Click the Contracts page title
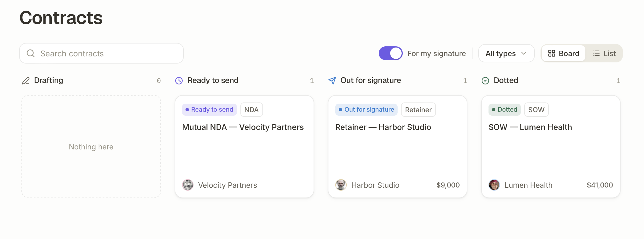Image resolution: width=644 pixels, height=239 pixels. coord(61,18)
